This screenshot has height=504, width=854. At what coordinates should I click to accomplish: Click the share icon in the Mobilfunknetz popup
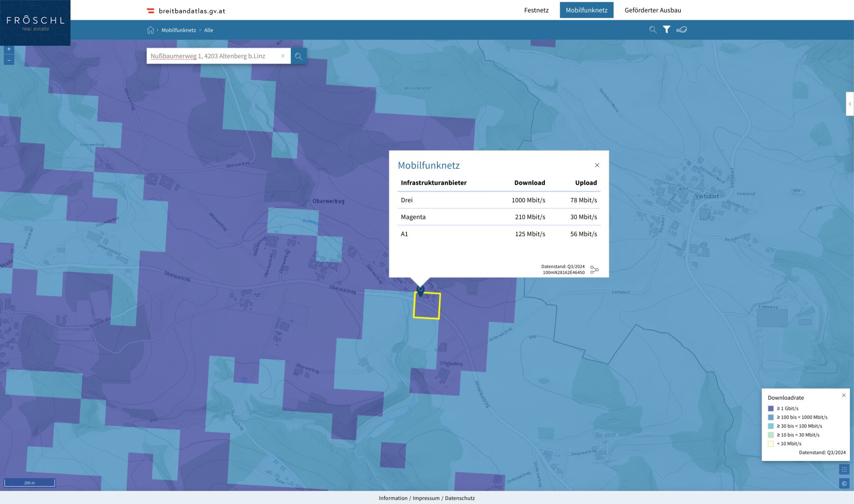(x=594, y=270)
